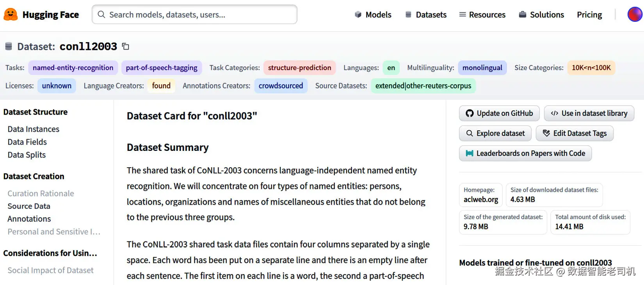Viewport: 644px width, 285px height.
Task: Open the user avatar profile menu
Action: click(635, 14)
